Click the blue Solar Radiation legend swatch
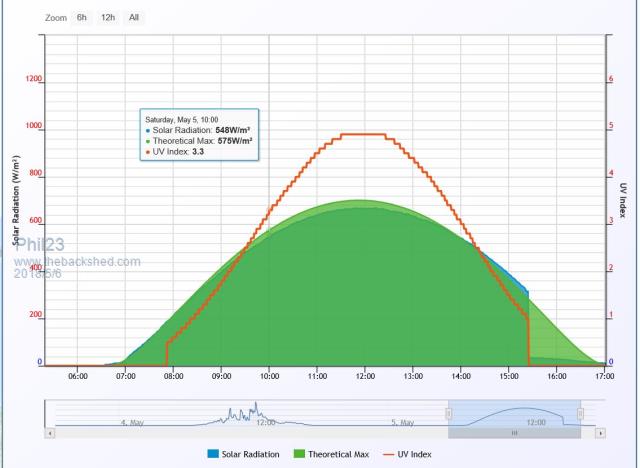 pyautogui.click(x=214, y=454)
